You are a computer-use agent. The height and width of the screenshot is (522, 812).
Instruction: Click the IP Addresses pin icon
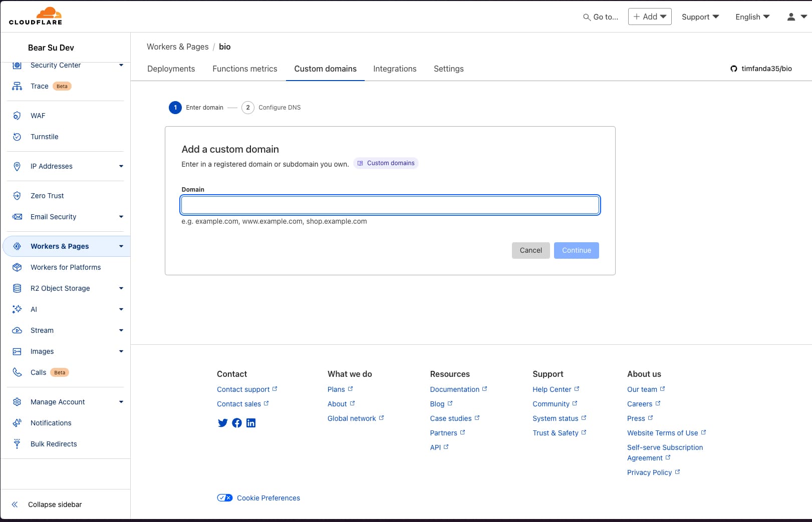(17, 166)
